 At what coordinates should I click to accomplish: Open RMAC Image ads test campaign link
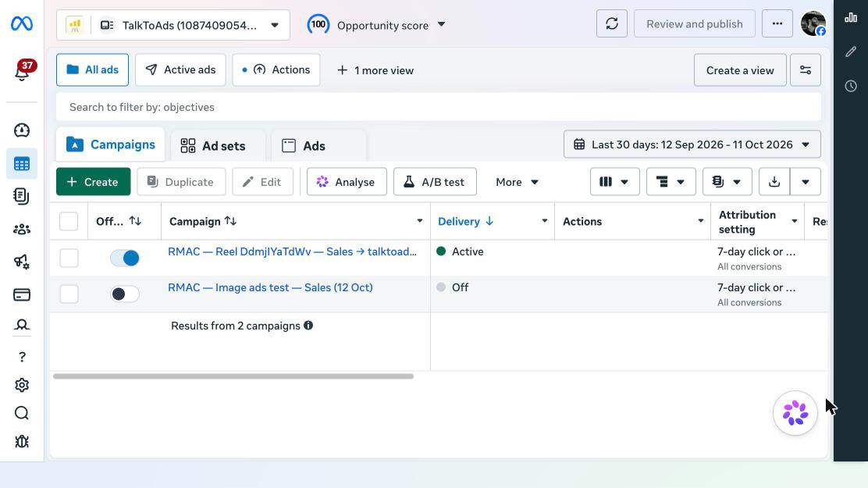(x=270, y=287)
